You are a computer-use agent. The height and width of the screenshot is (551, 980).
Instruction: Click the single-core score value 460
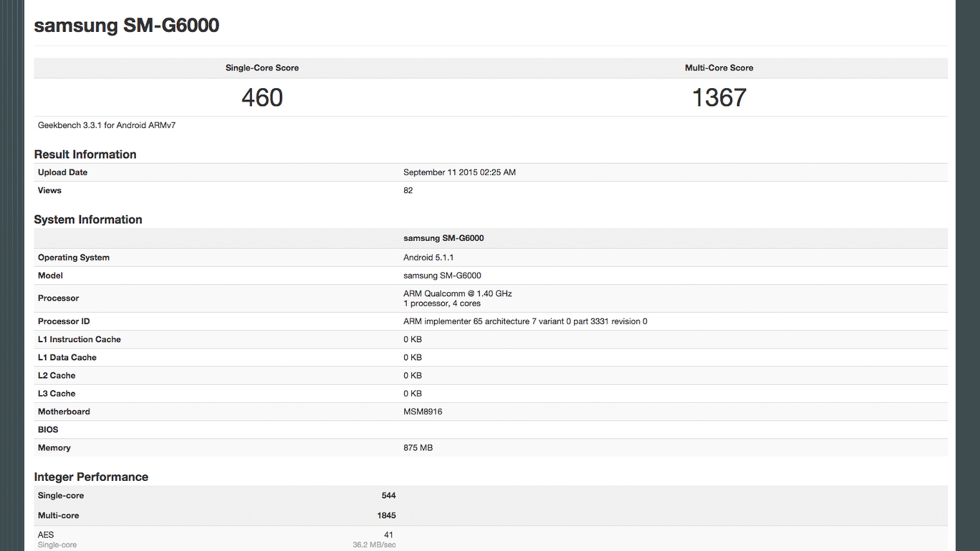point(262,97)
